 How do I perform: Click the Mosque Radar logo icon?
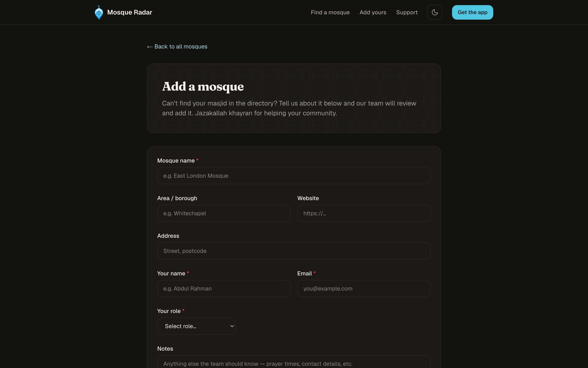99,12
